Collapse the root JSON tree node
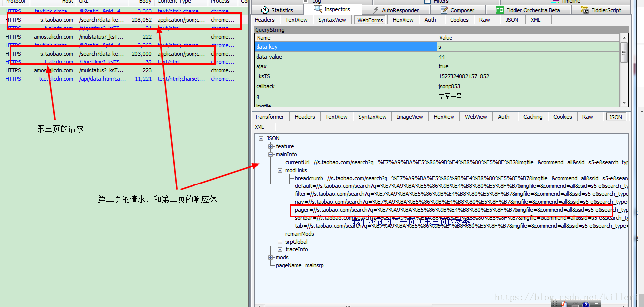The width and height of the screenshot is (644, 307). coord(261,138)
